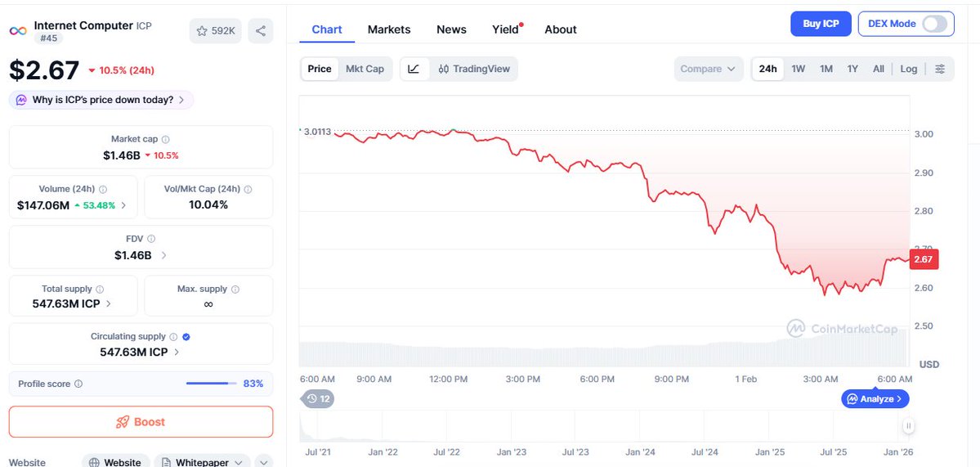Click the history clock badge 12
980x467 pixels.
click(317, 399)
